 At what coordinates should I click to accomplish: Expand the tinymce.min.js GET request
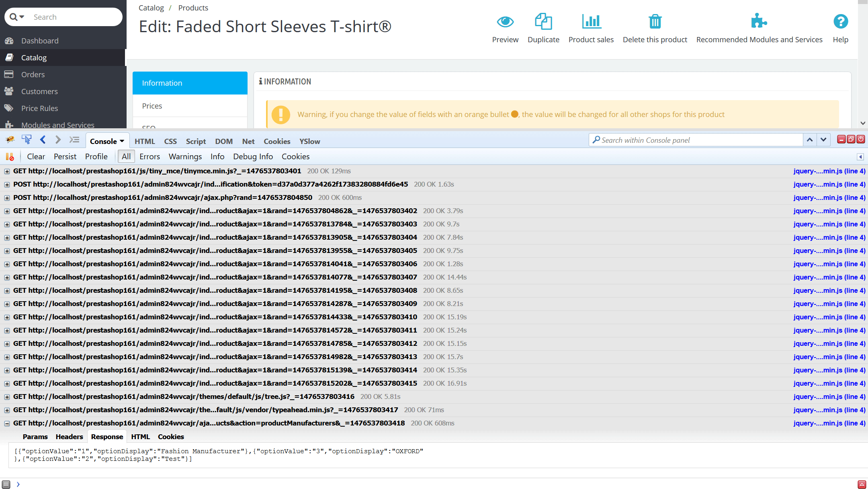[x=7, y=171]
